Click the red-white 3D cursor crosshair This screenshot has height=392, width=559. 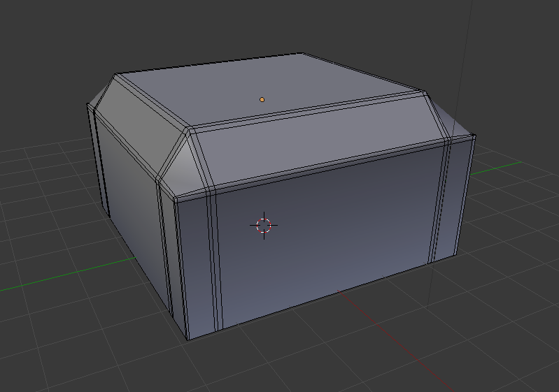(264, 226)
